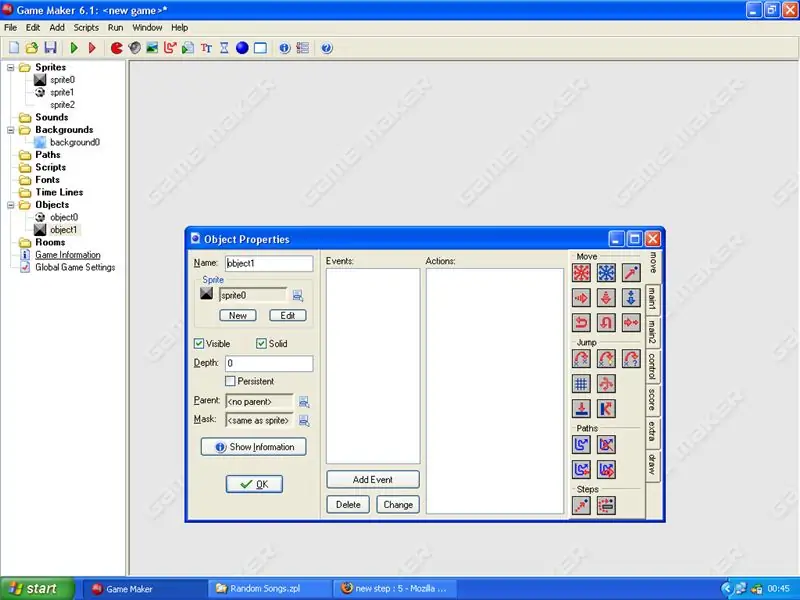Screen dimensions: 800x600
Task: Add a script resource from toolbar
Action: pyautogui.click(x=188, y=48)
